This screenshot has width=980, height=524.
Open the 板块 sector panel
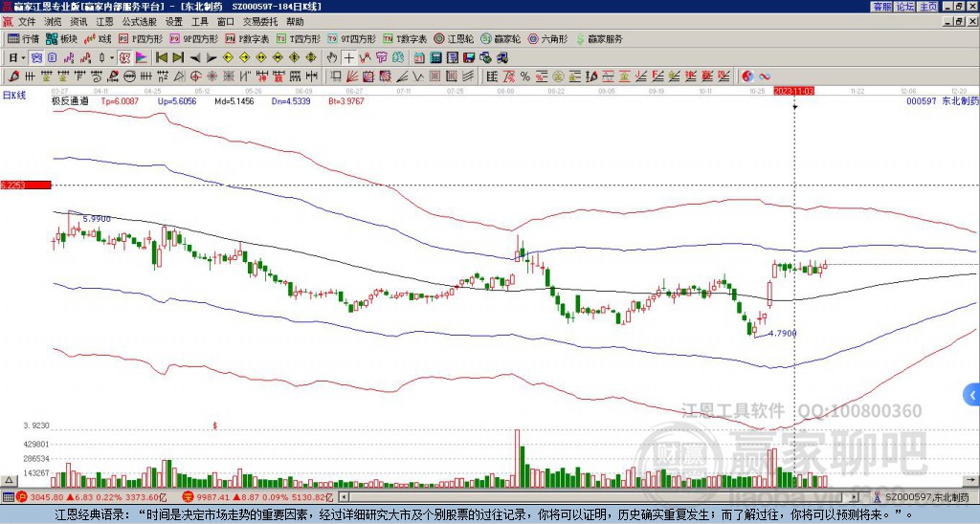61,38
